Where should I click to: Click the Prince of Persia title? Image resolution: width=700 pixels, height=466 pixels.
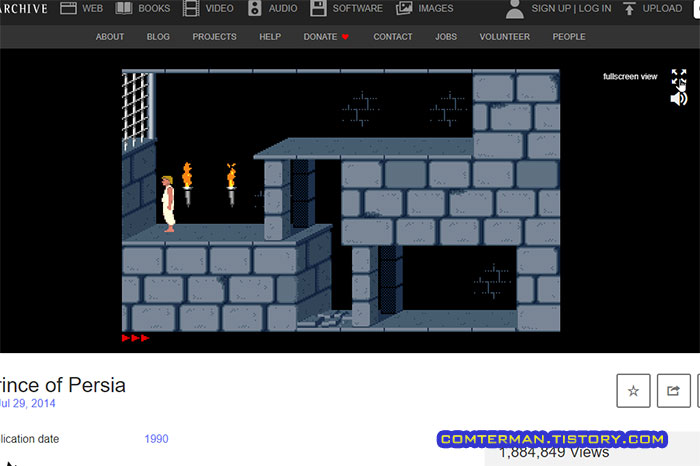[x=62, y=385]
